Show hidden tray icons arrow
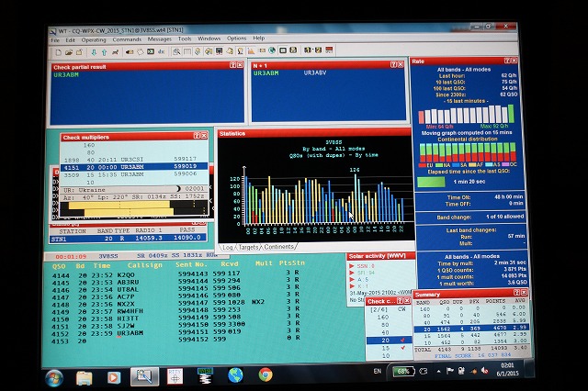The width and height of the screenshot is (588, 391). click(438, 371)
